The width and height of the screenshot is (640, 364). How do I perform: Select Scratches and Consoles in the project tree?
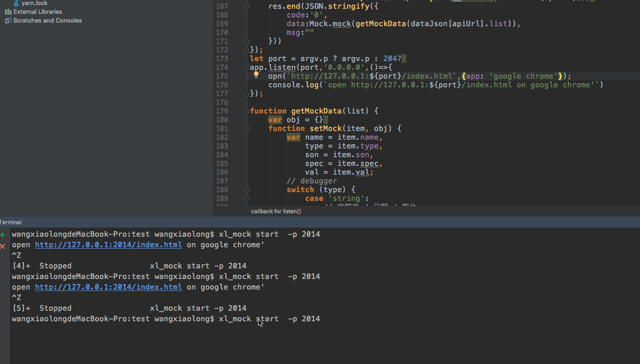(x=47, y=21)
